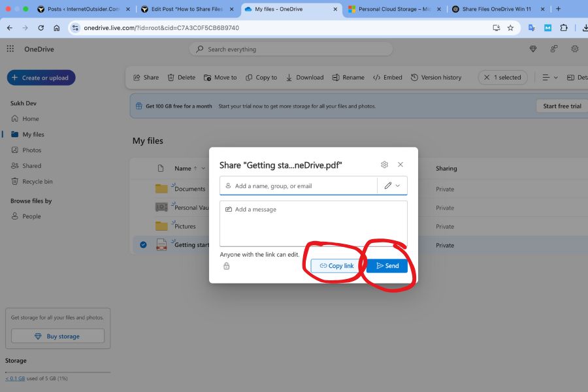Image resolution: width=588 pixels, height=392 pixels.
Task: Expand the edit permission pencil dropdown
Action: pyautogui.click(x=392, y=186)
